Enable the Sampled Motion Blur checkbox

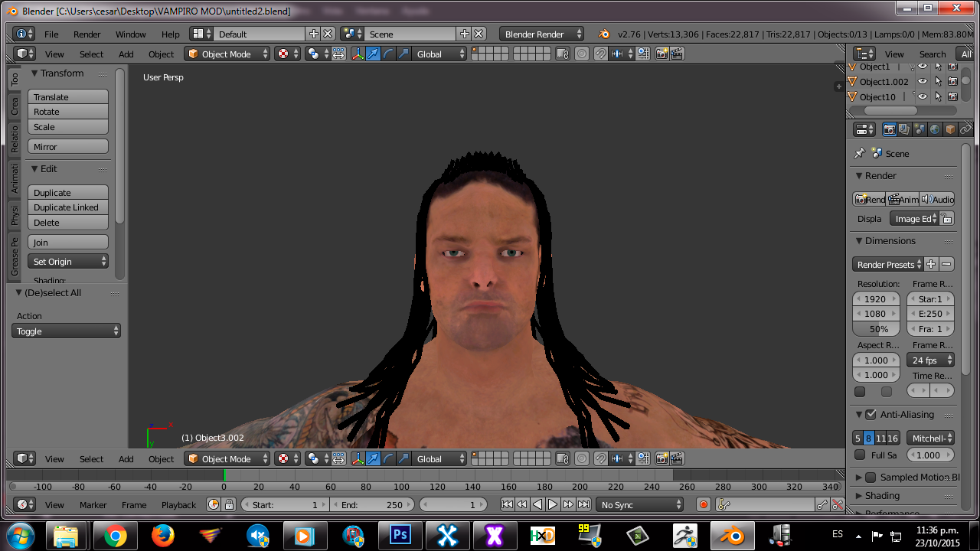871,477
